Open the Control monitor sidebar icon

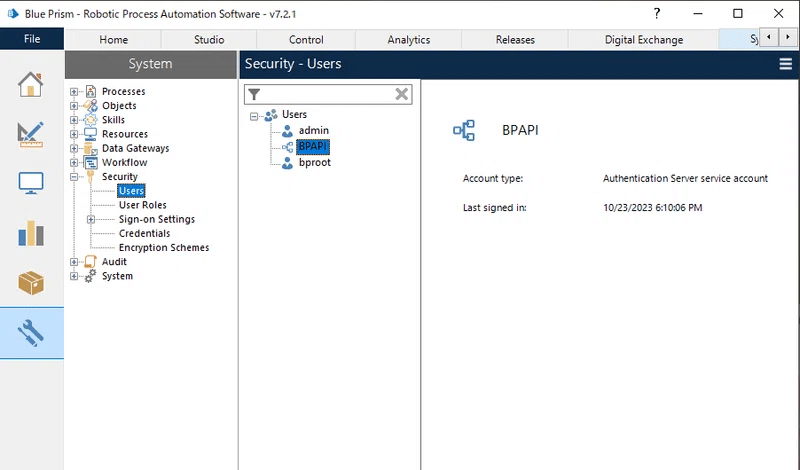(x=31, y=183)
